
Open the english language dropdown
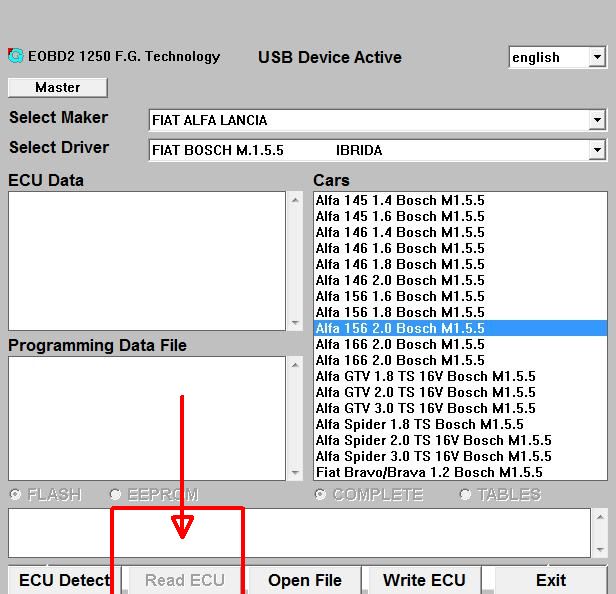click(x=597, y=57)
